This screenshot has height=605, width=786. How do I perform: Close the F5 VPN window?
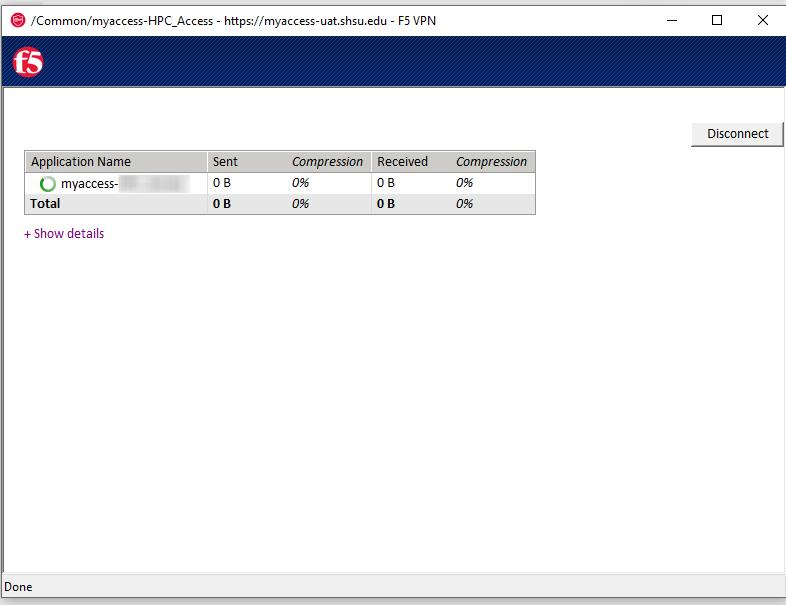pos(762,20)
